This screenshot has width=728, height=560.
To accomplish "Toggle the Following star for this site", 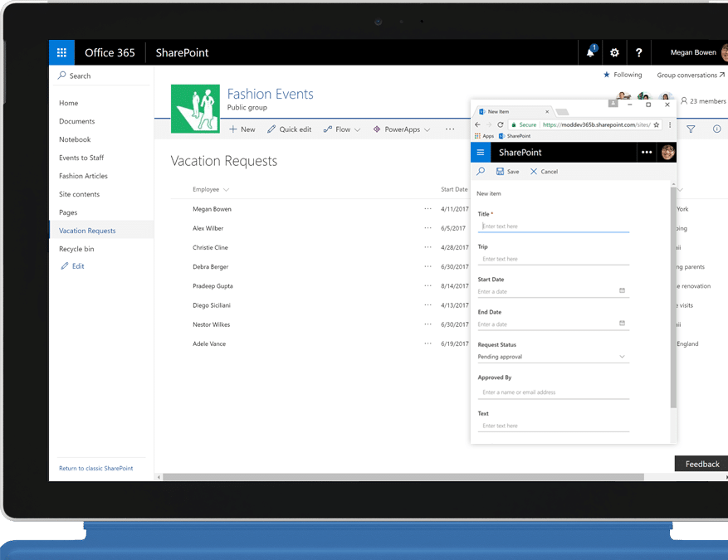I will point(607,75).
